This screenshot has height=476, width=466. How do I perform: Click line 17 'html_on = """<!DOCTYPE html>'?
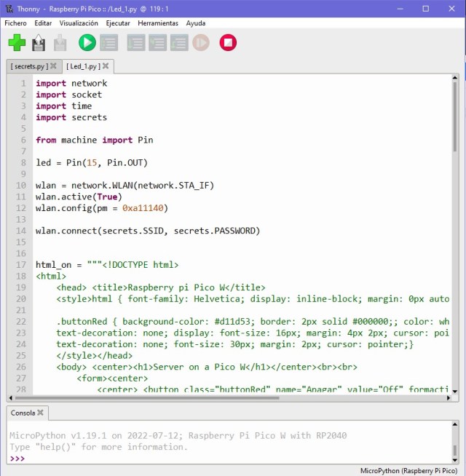click(x=107, y=265)
